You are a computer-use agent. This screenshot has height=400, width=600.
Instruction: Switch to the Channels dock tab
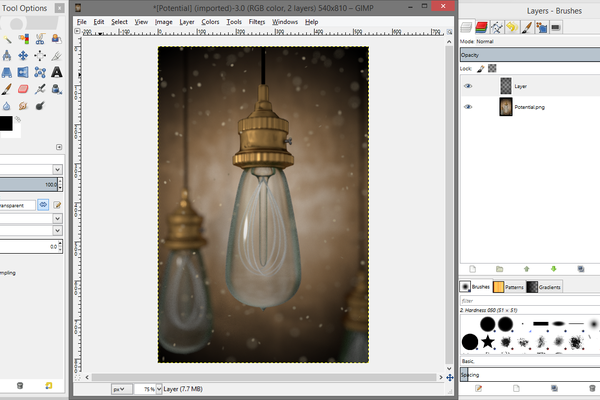(x=481, y=27)
